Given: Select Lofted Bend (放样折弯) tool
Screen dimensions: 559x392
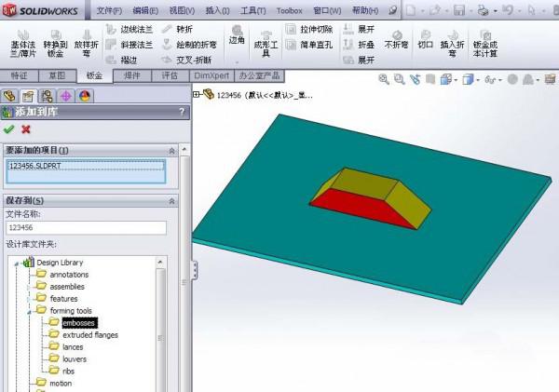Looking at the screenshot, I should tap(87, 44).
